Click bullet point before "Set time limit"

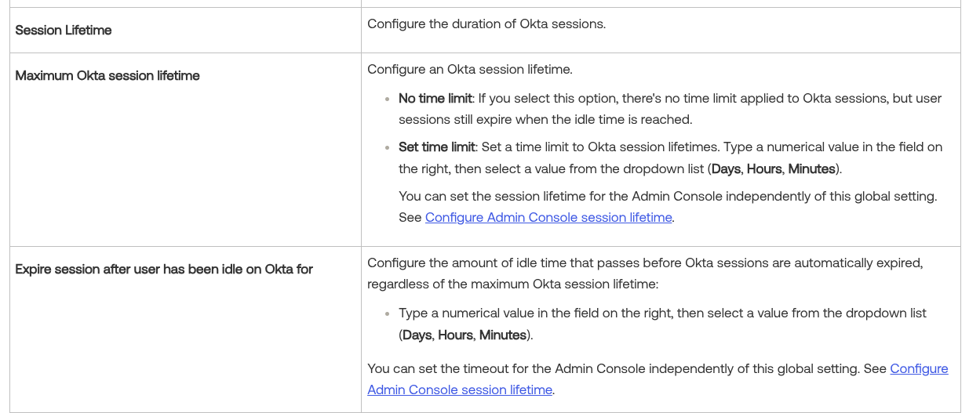pos(388,148)
